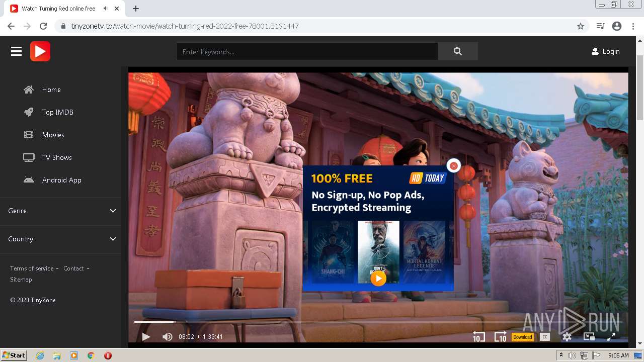Open browser media control icon
This screenshot has width=644, height=362.
(x=600, y=26)
